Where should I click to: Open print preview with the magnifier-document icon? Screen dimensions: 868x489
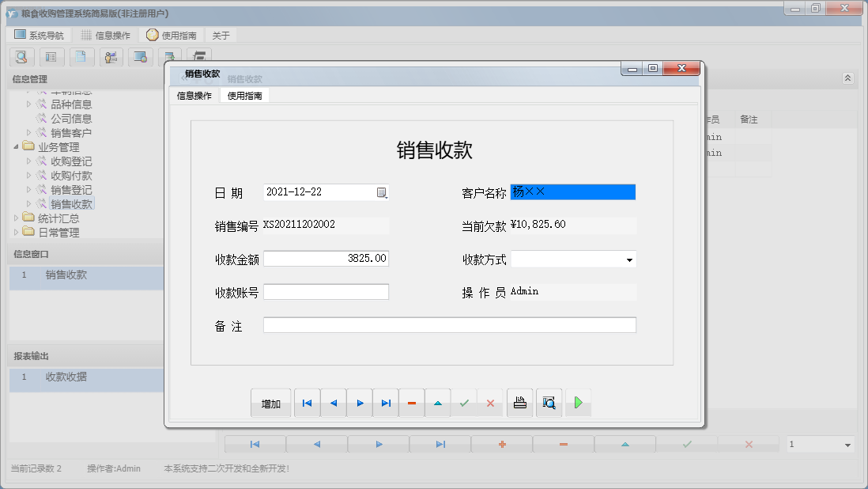tap(549, 403)
